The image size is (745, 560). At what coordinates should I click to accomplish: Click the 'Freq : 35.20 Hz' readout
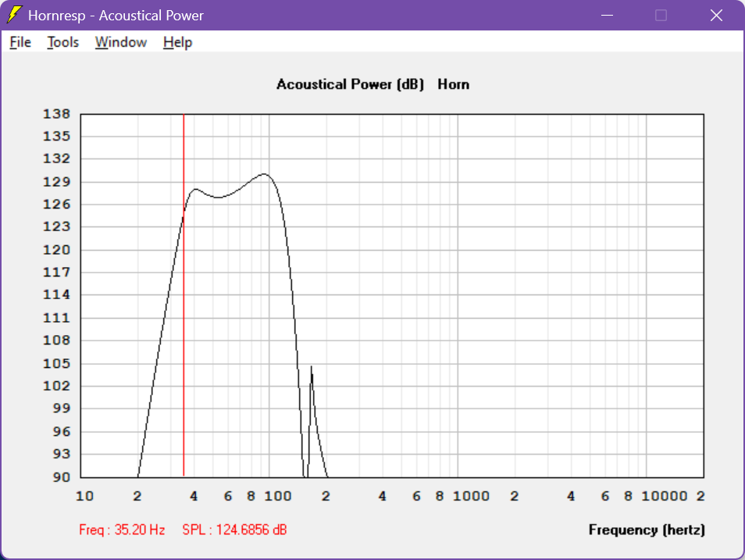click(x=122, y=530)
